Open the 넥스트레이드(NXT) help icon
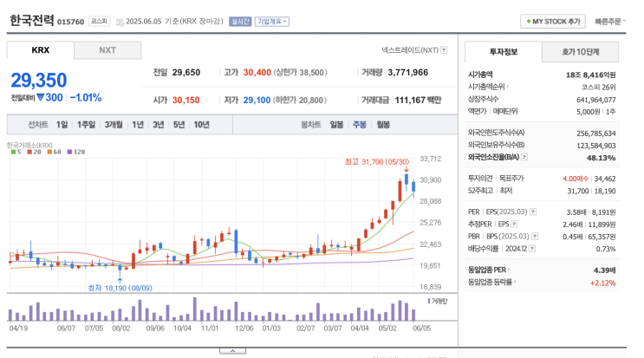 444,50
